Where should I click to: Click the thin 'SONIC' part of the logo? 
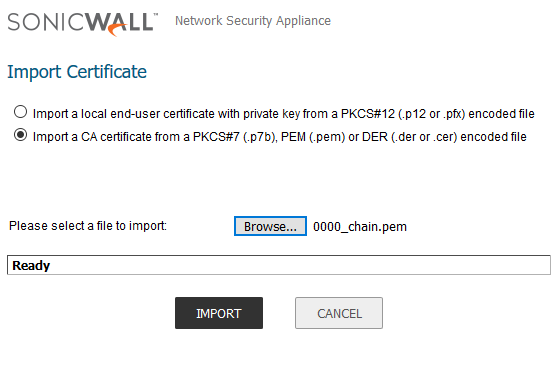click(46, 22)
